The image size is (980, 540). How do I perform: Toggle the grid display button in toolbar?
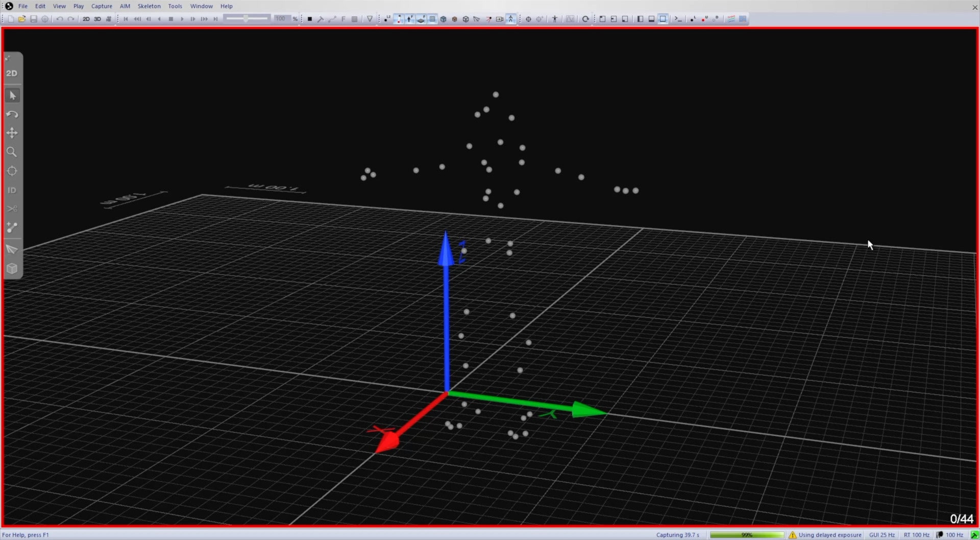coord(432,19)
